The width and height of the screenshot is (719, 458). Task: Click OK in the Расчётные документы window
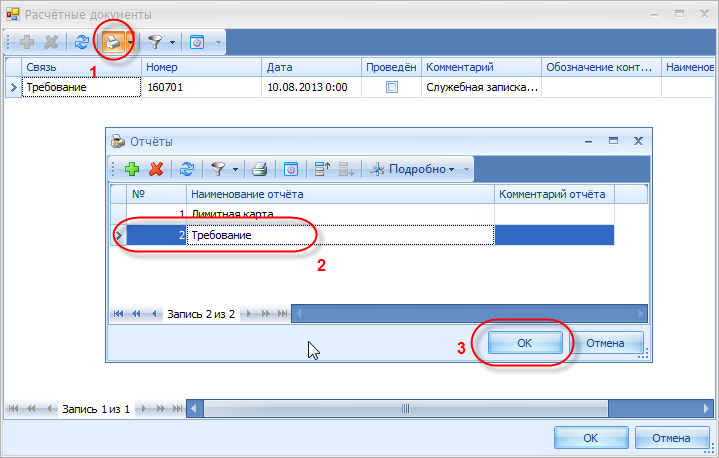tap(591, 438)
